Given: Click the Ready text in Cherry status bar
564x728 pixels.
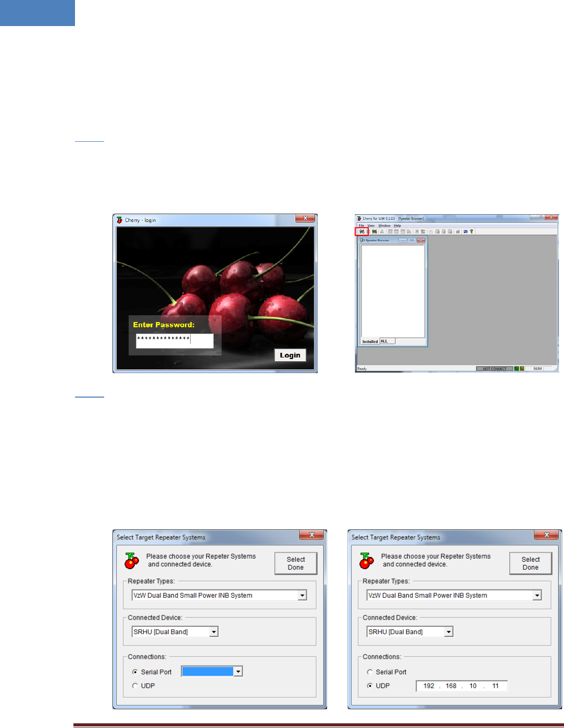Looking at the screenshot, I should (362, 368).
